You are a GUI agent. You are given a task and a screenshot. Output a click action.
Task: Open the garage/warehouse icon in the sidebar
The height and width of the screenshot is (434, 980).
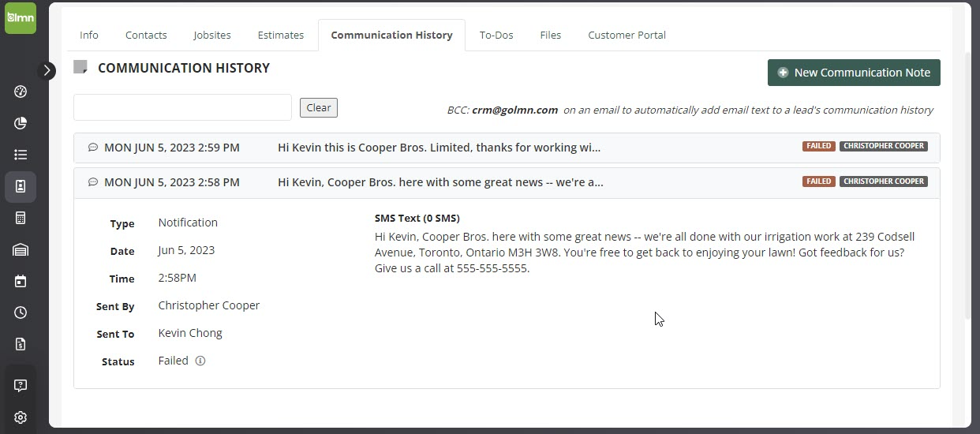[21, 249]
